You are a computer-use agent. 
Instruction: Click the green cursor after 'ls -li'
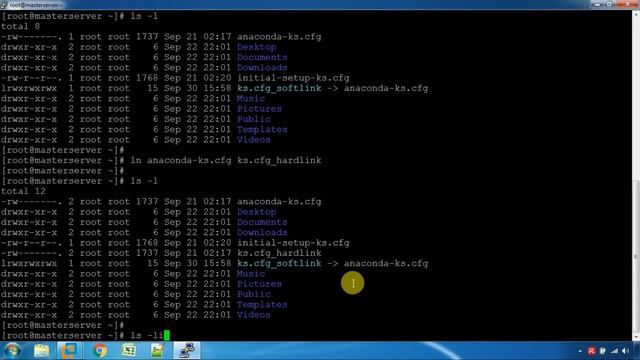pyautogui.click(x=167, y=336)
